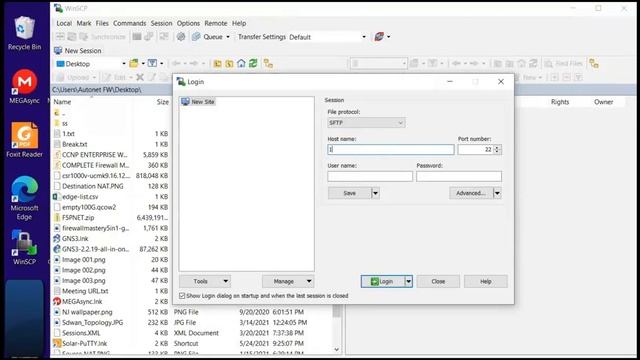Open the File protocol SFTP dropdown
The height and width of the screenshot is (360, 640).
(366, 123)
